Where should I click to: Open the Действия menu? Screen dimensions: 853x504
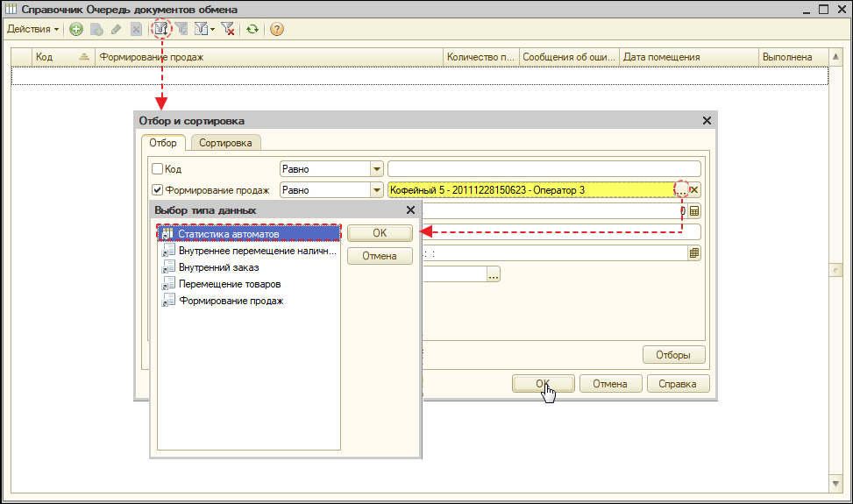32,29
